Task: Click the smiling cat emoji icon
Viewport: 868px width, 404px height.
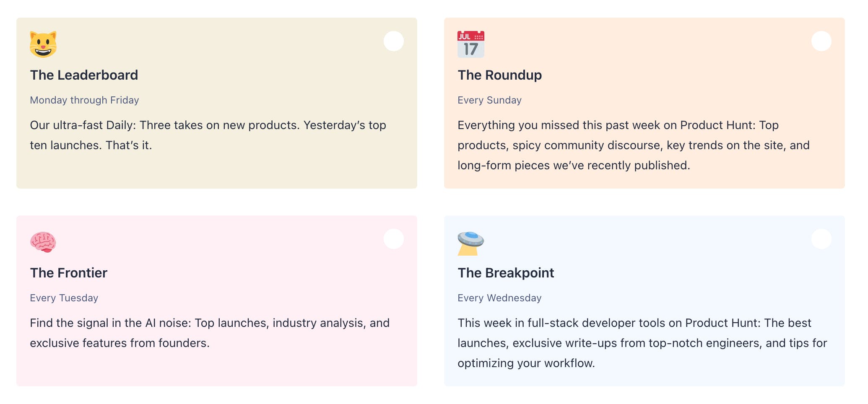Action: (x=43, y=44)
